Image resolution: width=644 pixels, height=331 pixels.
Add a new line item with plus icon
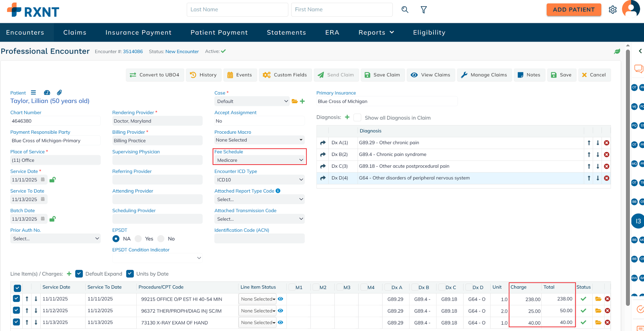pos(69,274)
